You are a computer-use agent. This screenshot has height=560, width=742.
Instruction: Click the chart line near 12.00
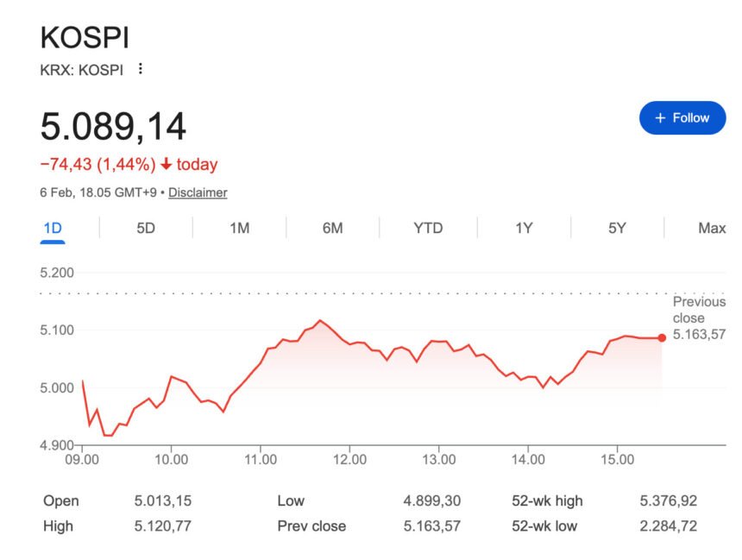[349, 342]
